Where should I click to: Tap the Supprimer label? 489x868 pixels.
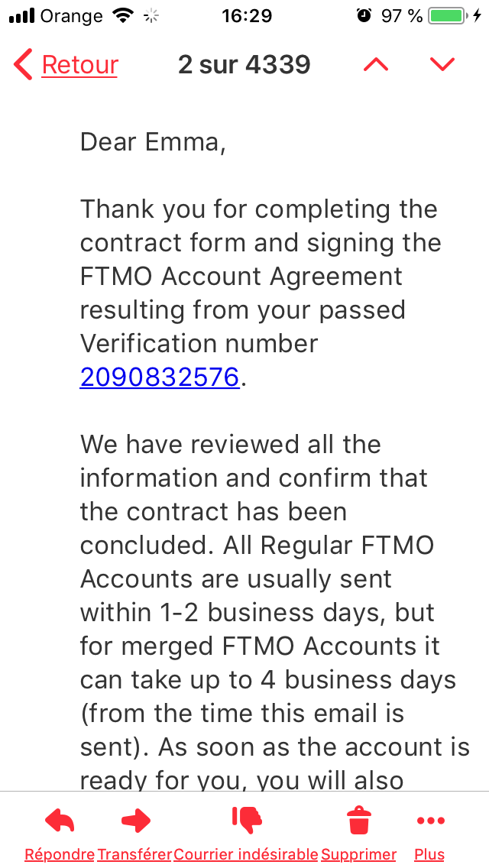[359, 854]
